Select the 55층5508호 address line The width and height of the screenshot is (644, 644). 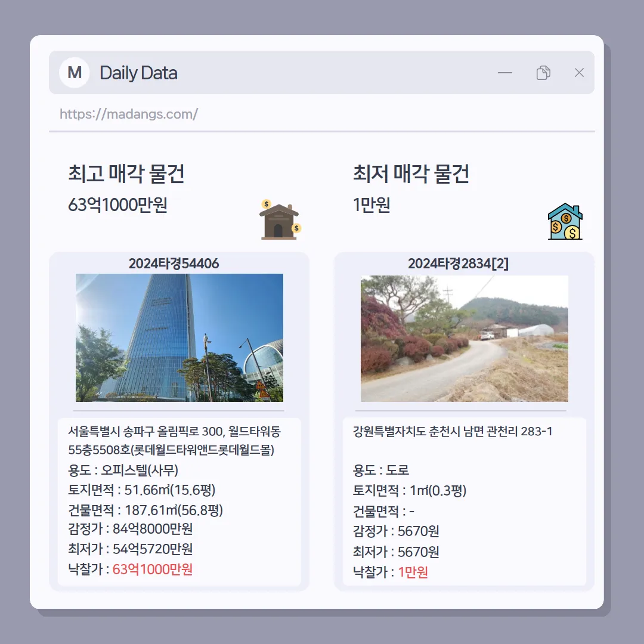point(171,450)
